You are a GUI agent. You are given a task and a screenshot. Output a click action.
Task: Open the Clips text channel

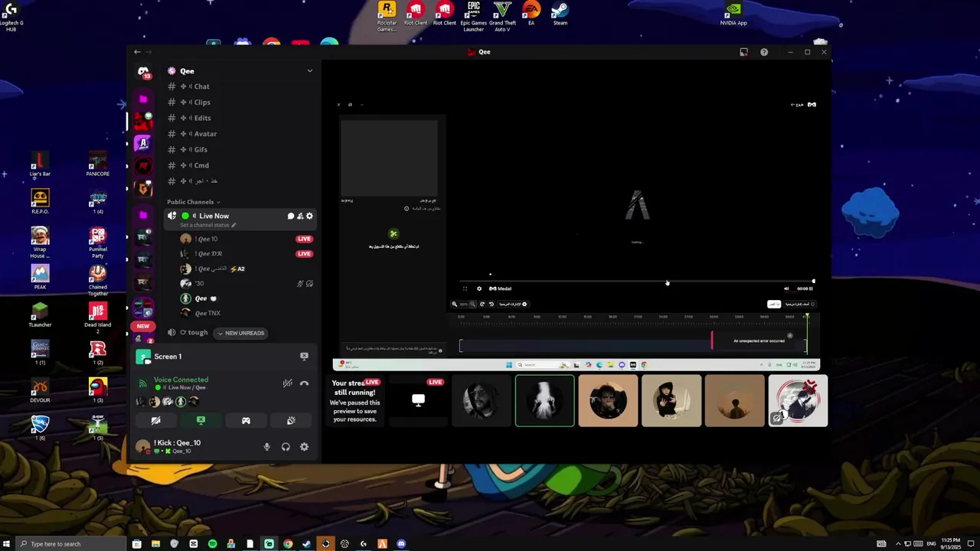pyautogui.click(x=239, y=102)
